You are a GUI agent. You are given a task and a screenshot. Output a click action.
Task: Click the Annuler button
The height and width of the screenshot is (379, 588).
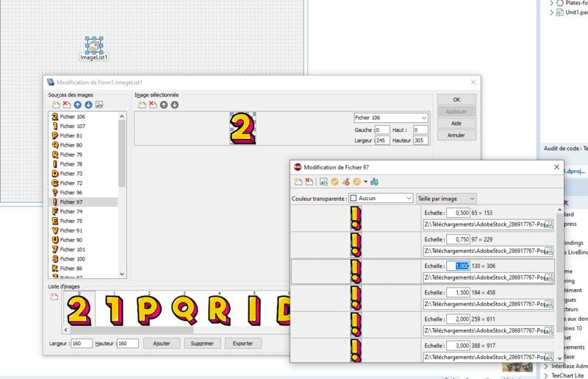(456, 135)
